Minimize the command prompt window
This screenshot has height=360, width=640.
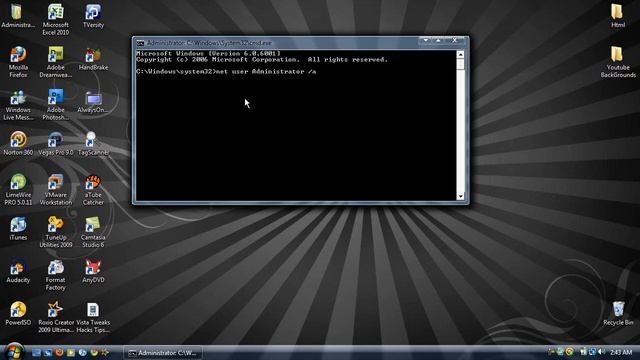(426, 40)
